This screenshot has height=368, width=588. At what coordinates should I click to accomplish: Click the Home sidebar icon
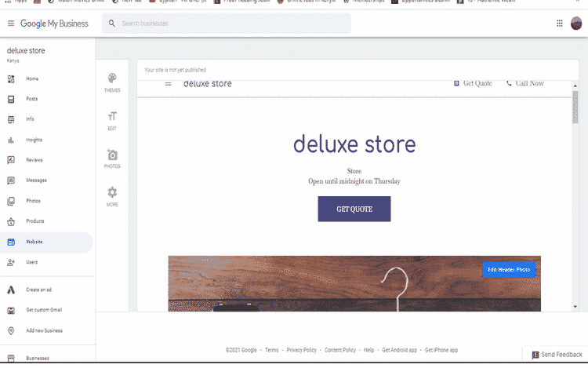click(x=11, y=78)
